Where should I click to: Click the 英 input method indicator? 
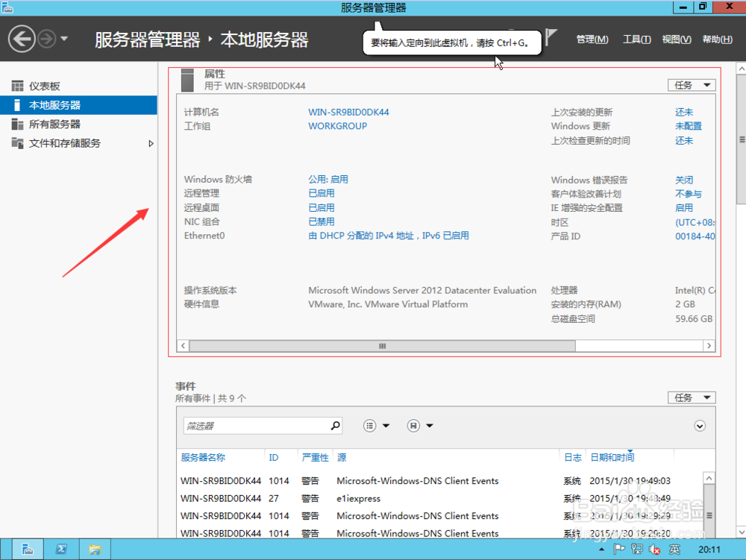[x=674, y=550]
